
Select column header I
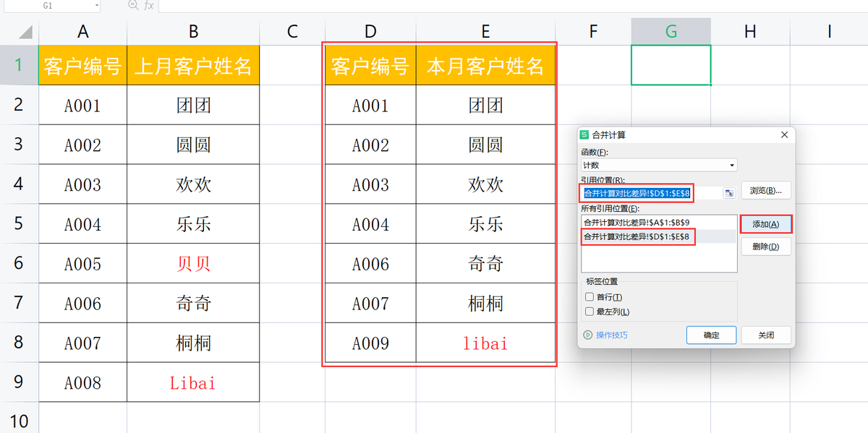(829, 32)
